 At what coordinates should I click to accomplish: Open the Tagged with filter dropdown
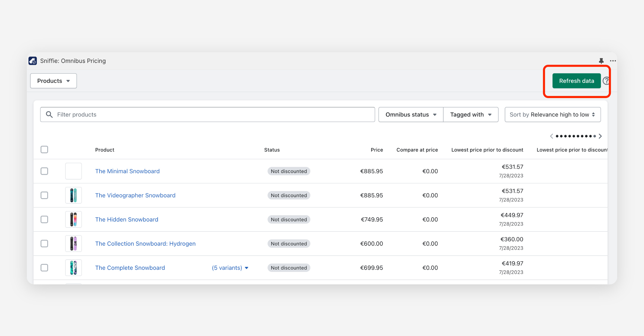tap(471, 115)
